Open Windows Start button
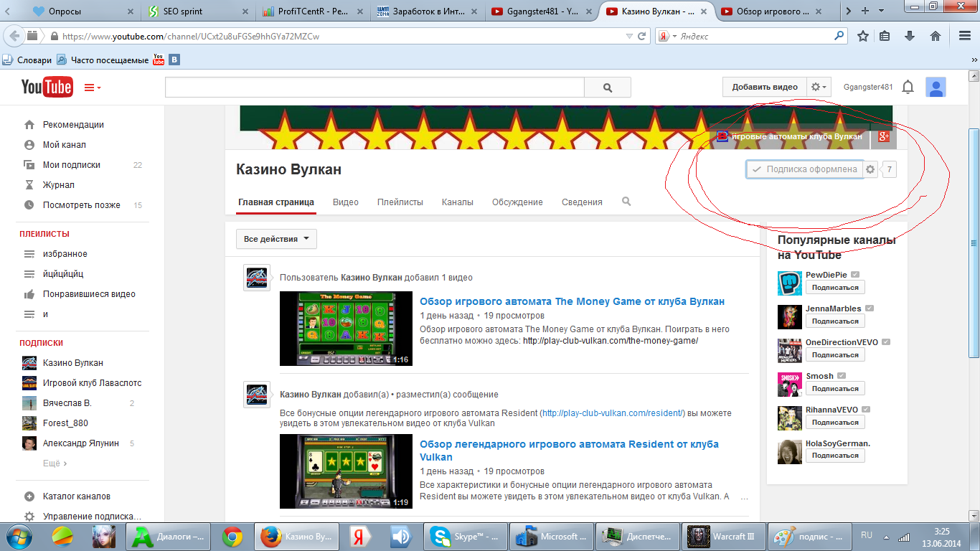 (x=18, y=536)
